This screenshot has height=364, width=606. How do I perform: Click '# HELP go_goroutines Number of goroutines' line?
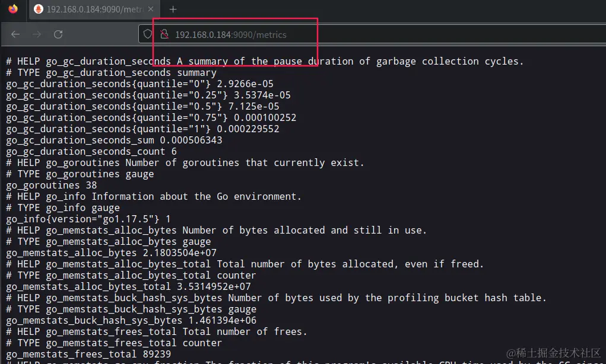click(185, 162)
